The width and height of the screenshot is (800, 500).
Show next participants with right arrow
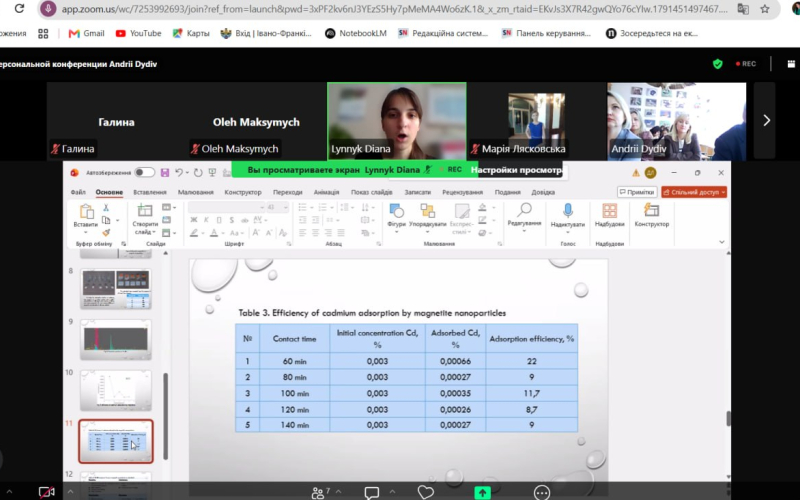tap(766, 120)
